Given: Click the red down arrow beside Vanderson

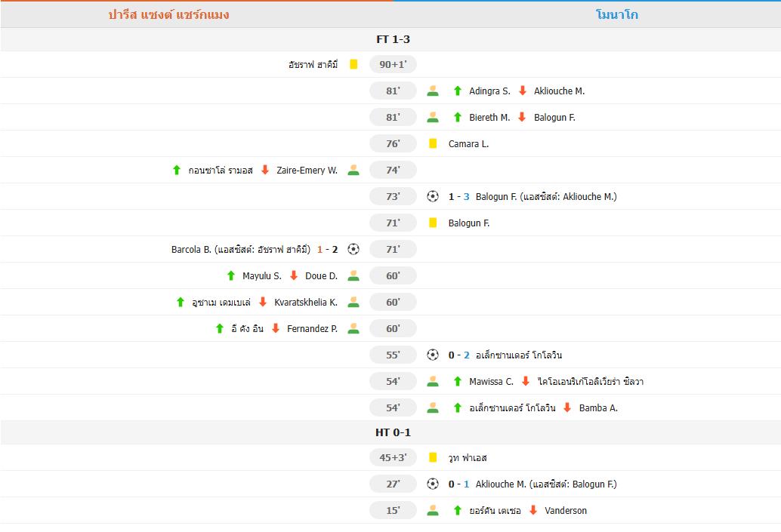Looking at the screenshot, I should (x=533, y=510).
